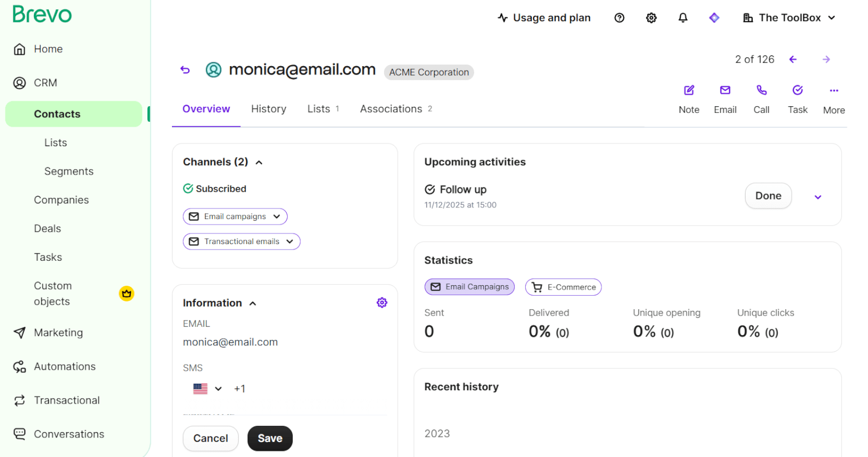Screen dimensions: 868x457
Task: Toggle E-Commerce statistics filter
Action: tap(563, 287)
